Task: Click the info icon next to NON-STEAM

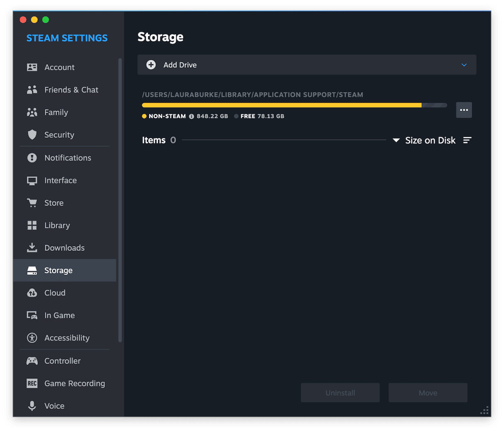Action: [x=191, y=116]
